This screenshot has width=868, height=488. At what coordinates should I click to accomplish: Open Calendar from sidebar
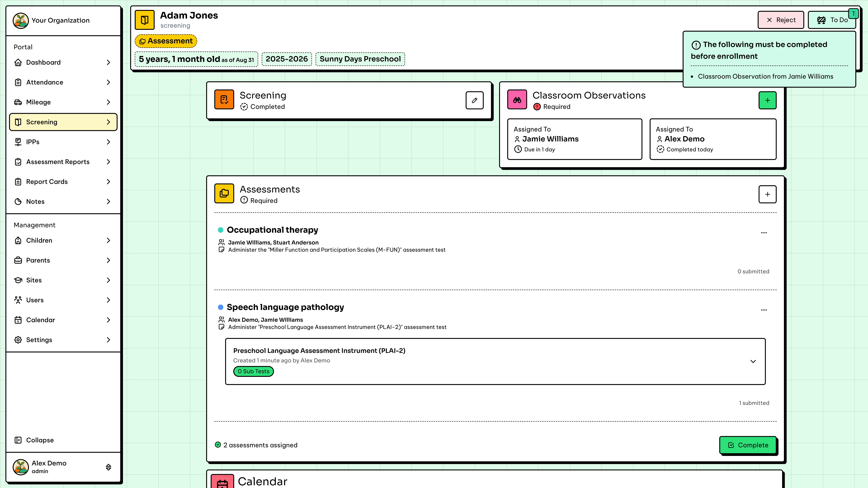[x=63, y=320]
